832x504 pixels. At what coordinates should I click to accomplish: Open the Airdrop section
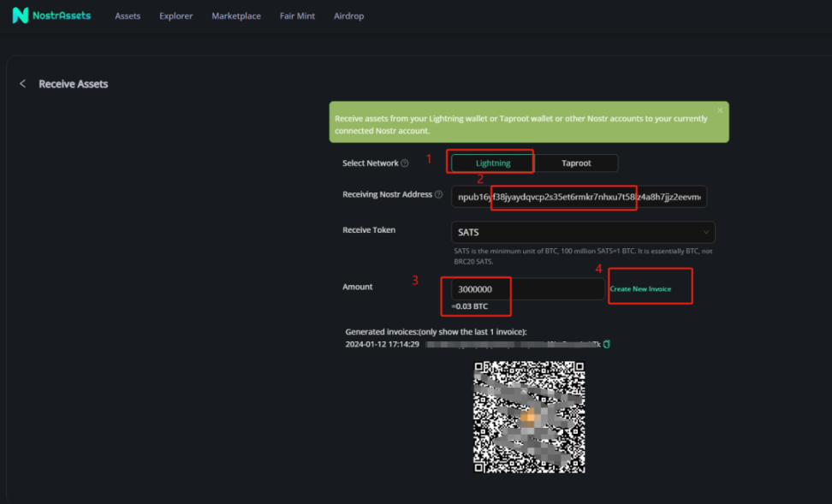coord(349,16)
